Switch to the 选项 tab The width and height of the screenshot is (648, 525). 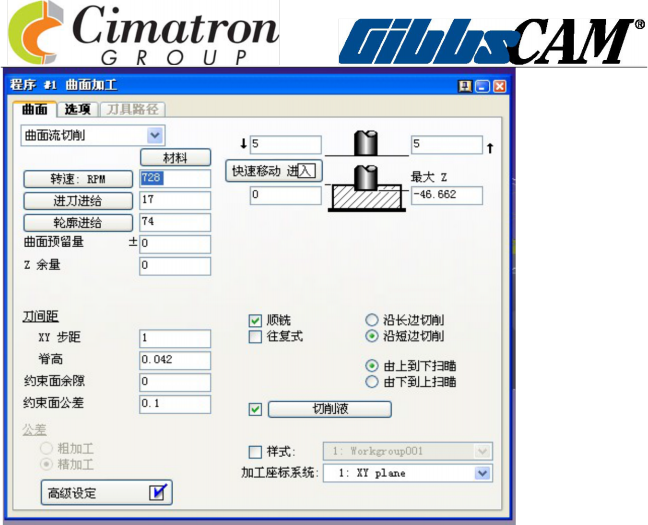point(78,110)
